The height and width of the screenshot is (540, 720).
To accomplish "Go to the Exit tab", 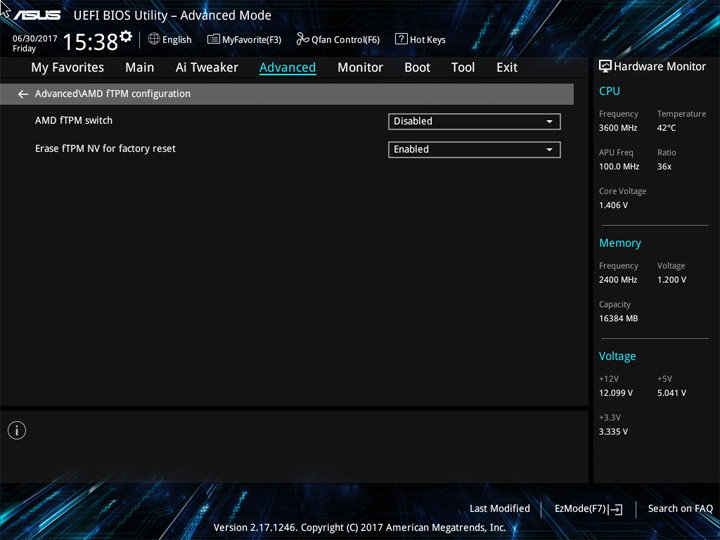I will coord(507,68).
